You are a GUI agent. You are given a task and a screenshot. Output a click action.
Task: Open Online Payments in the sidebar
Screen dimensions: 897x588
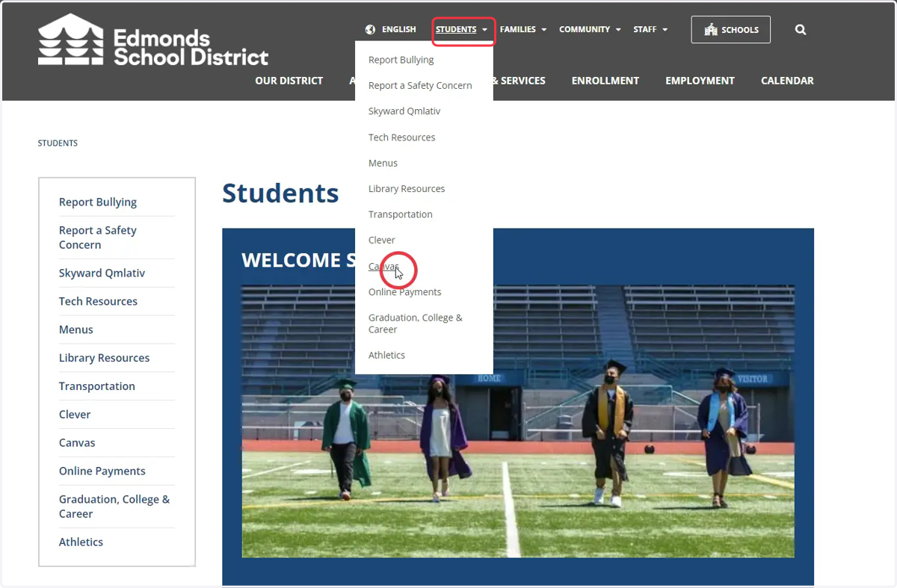[x=102, y=471]
